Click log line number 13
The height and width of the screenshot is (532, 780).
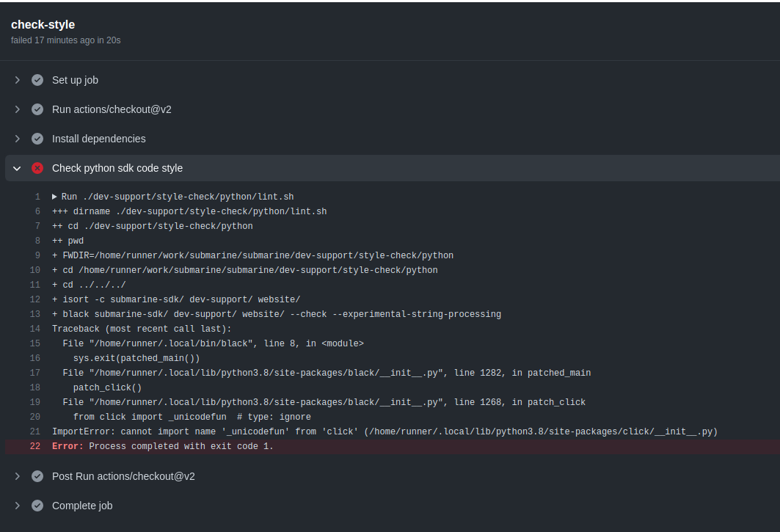pos(34,315)
